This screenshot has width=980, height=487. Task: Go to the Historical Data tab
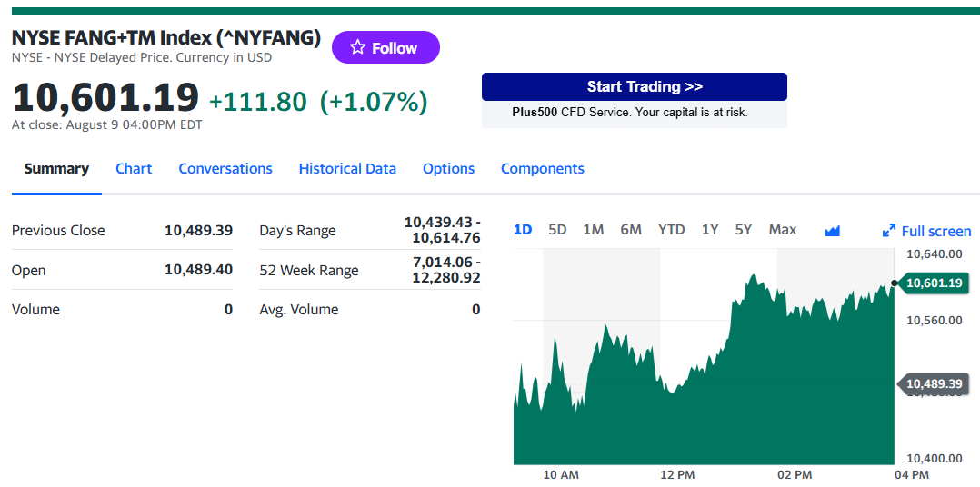347,169
